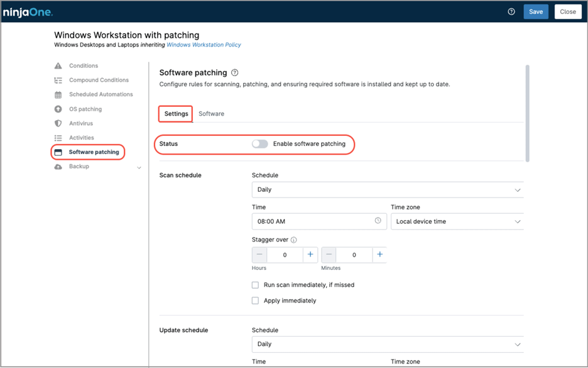Select the Settings tab
Image resolution: width=588 pixels, height=368 pixels.
pyautogui.click(x=175, y=114)
